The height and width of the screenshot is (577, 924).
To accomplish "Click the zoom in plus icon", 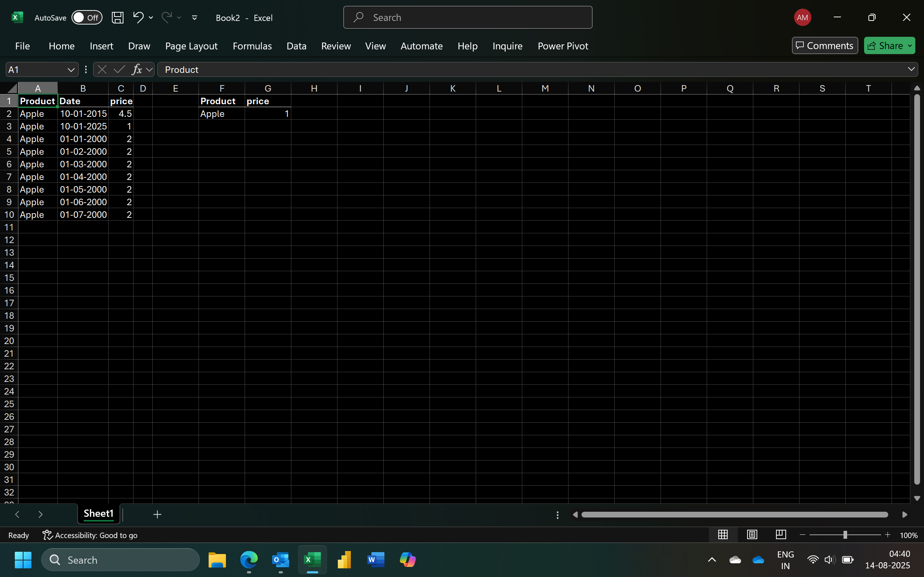I will (887, 535).
